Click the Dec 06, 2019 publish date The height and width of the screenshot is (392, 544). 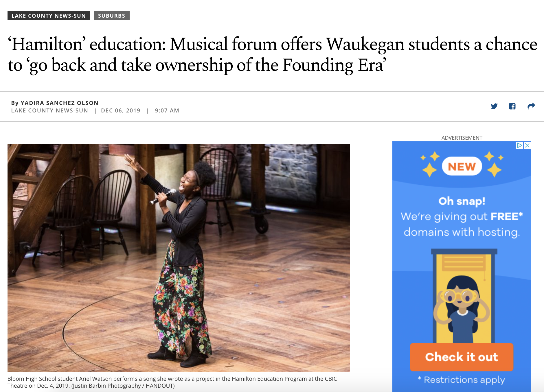[x=121, y=110]
